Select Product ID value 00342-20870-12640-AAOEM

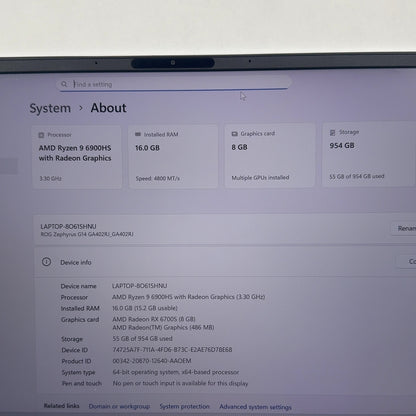[152, 361]
